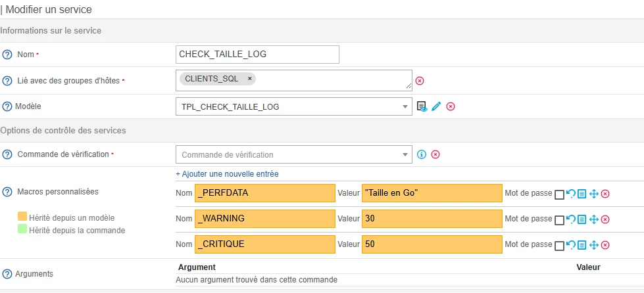
Task: Clear the Commande de vérification with red X
Action: point(435,154)
